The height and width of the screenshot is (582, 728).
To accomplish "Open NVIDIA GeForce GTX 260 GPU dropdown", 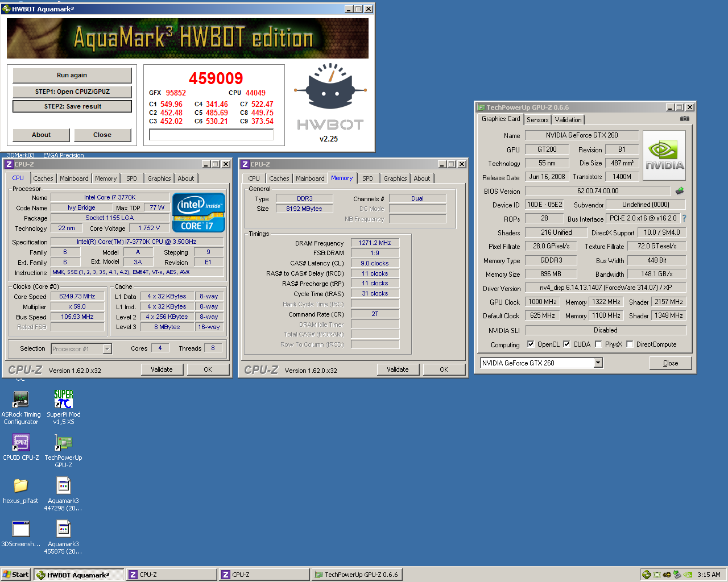I will [598, 363].
